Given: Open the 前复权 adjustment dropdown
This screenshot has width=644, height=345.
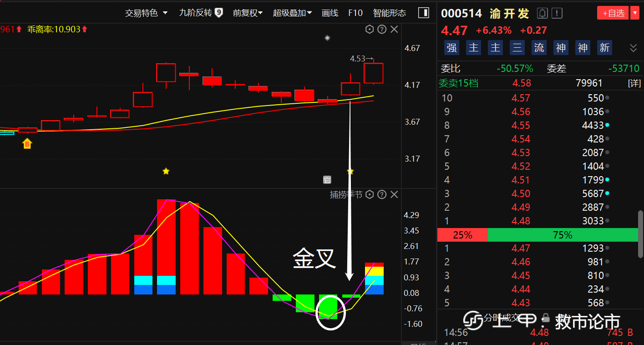Looking at the screenshot, I should 248,13.
